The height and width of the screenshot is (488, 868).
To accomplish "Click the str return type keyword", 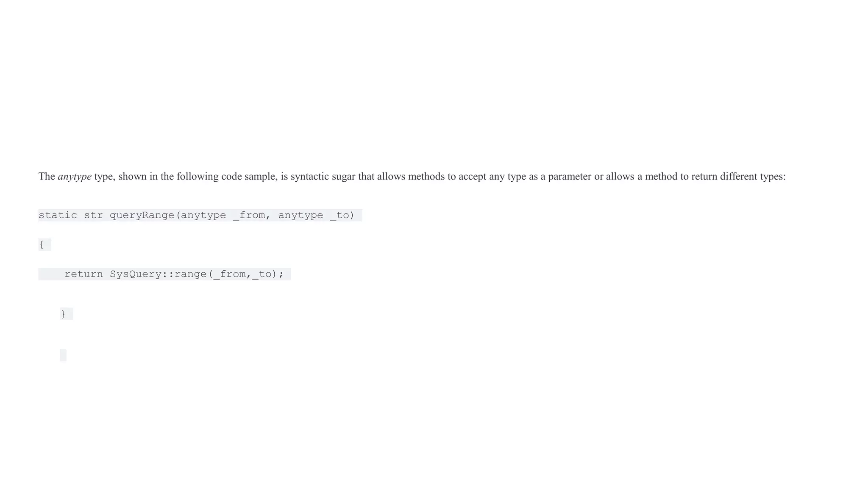I will [93, 215].
